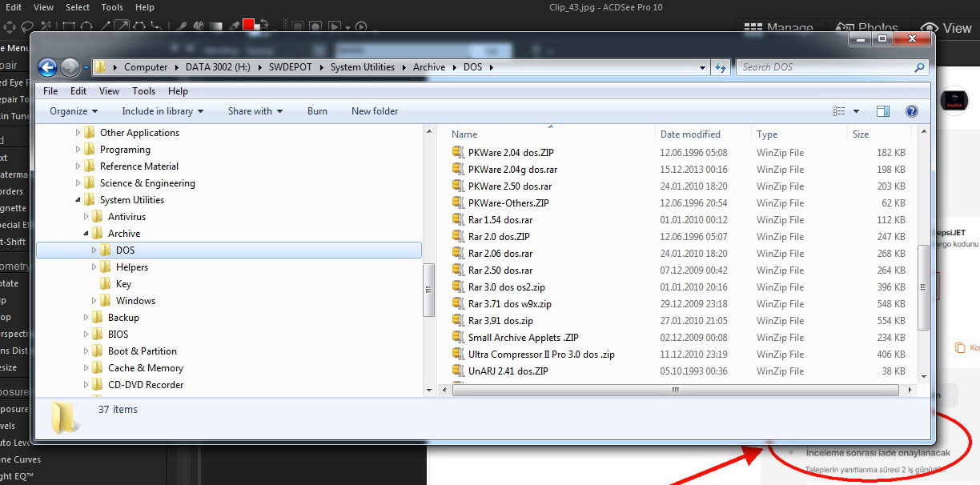The height and width of the screenshot is (485, 980).
Task: Select the Rectangle tool in ACDSee toolbar
Action: click(68, 26)
